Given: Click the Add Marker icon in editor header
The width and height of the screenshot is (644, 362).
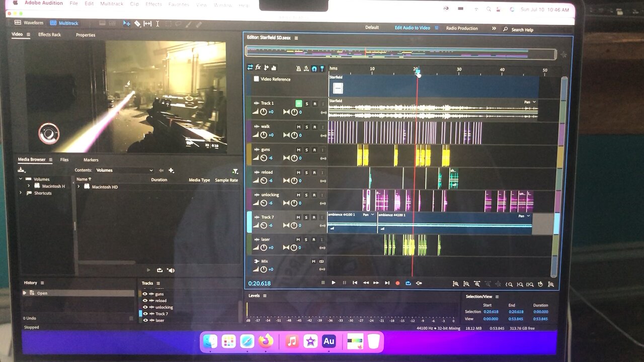Looking at the screenshot, I should click(x=322, y=68).
